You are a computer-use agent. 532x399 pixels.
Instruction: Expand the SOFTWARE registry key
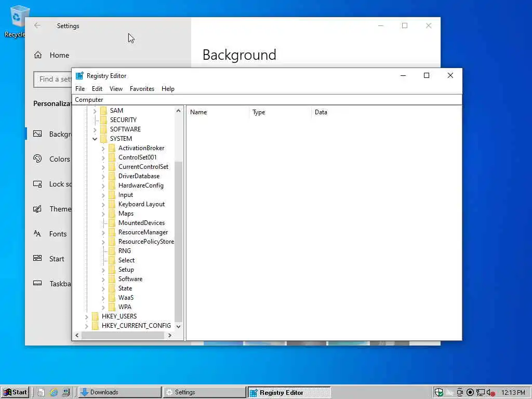(95, 129)
